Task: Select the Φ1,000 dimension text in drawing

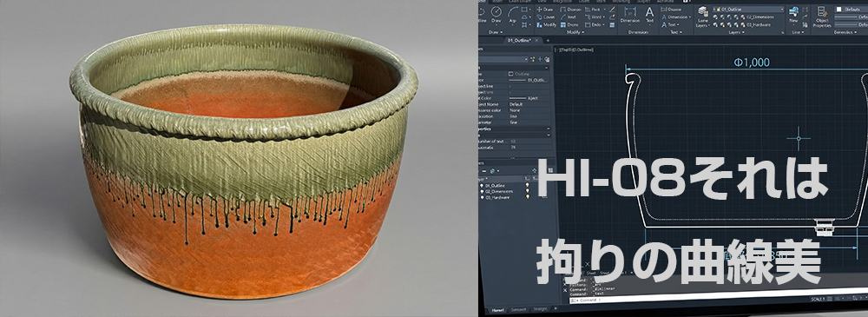Action: coord(752,62)
